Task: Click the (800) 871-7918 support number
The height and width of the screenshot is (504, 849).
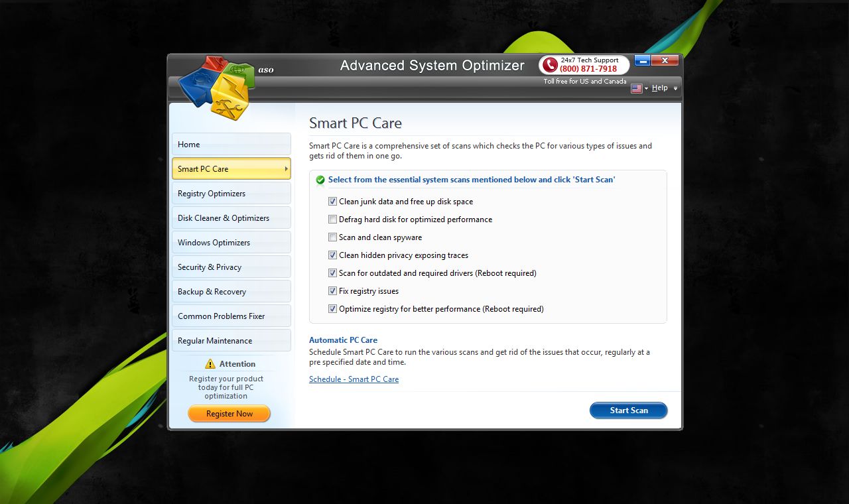Action: click(588, 69)
